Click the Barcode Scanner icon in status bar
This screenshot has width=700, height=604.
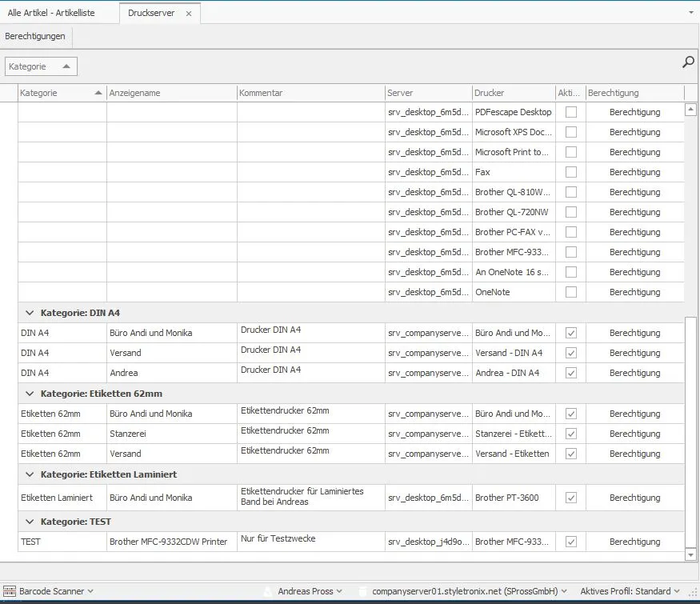(x=10, y=591)
